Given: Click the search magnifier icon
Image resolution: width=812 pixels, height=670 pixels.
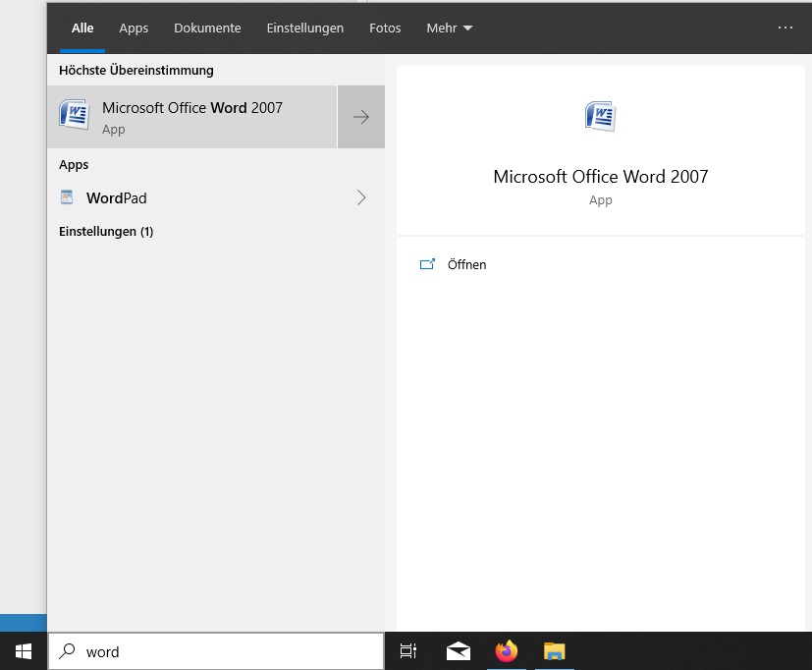Looking at the screenshot, I should click(68, 650).
